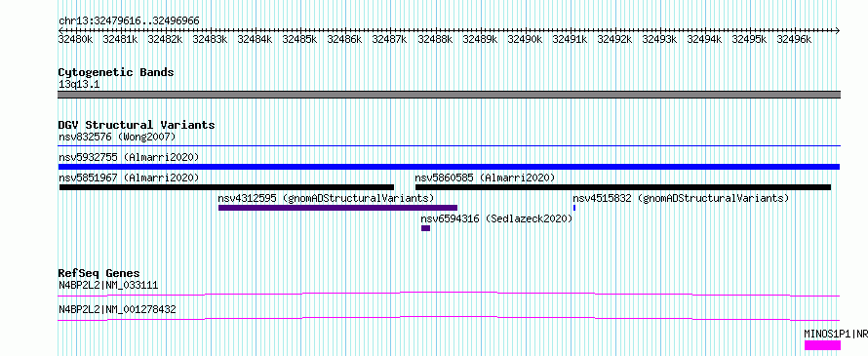Select the purple nsv4312595 variant bar

point(337,208)
